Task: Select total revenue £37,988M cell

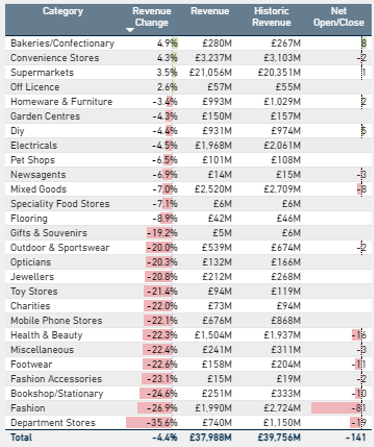Action: [210, 437]
